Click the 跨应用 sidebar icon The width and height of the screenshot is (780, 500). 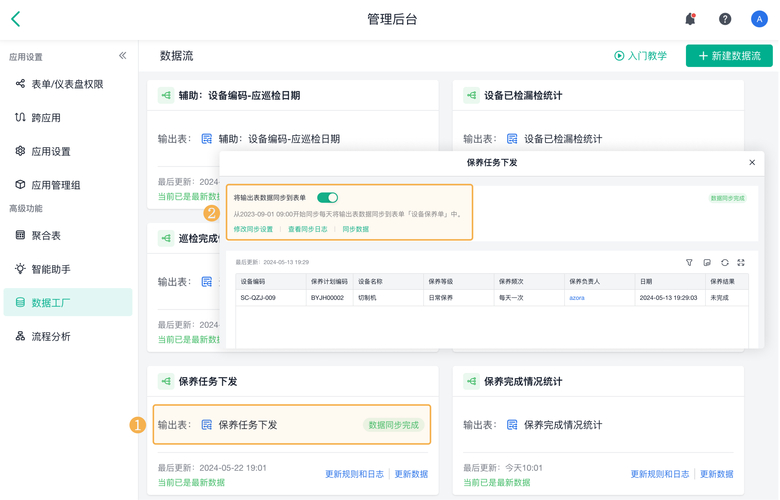coord(20,117)
